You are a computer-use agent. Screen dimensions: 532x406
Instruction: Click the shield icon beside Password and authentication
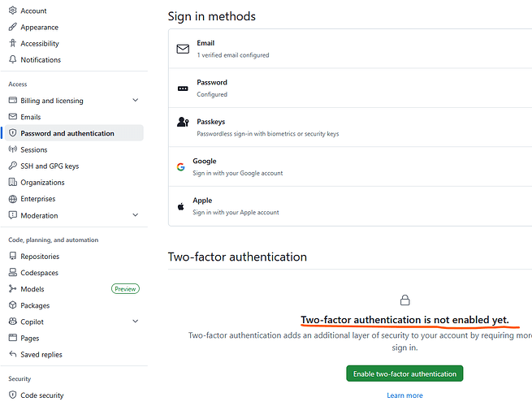(12, 133)
